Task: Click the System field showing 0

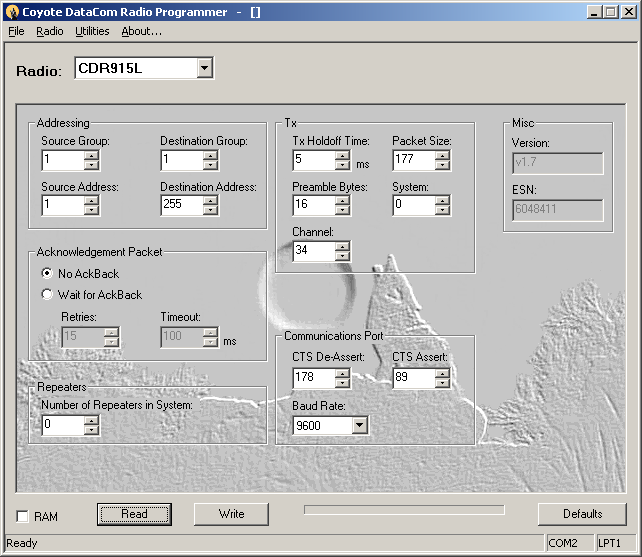Action: pos(414,205)
